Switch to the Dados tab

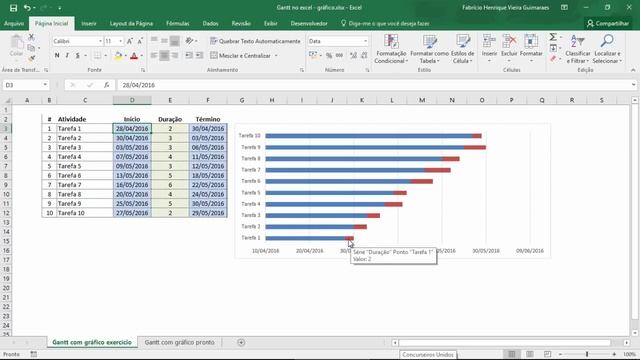[x=210, y=24]
